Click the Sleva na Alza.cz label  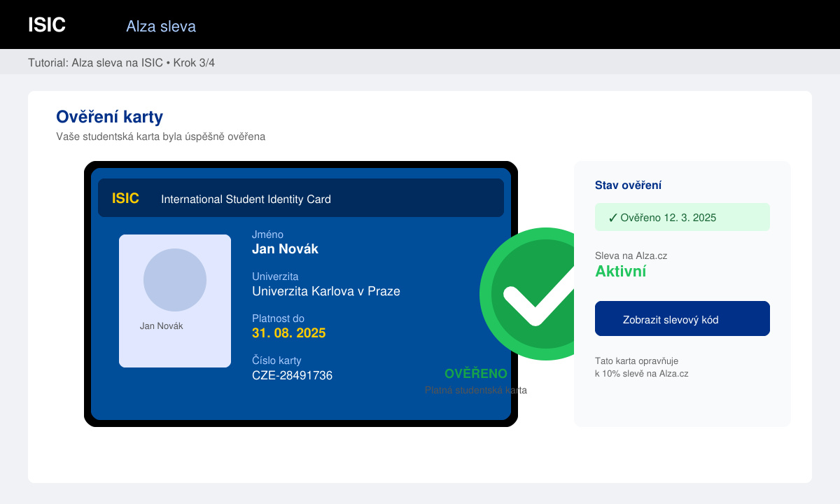(x=631, y=255)
